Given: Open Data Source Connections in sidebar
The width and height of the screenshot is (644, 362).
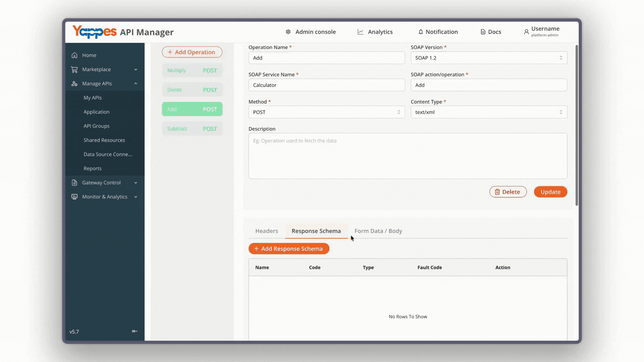Looking at the screenshot, I should [105, 154].
